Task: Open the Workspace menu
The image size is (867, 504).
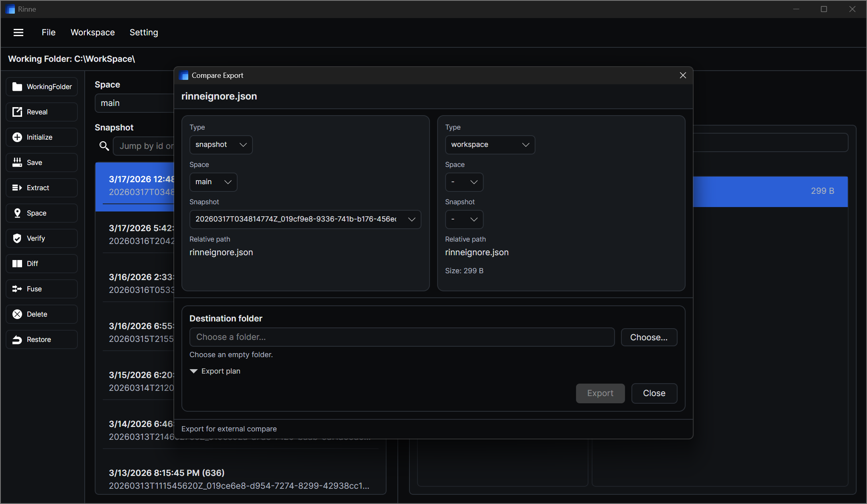Action: pyautogui.click(x=92, y=32)
